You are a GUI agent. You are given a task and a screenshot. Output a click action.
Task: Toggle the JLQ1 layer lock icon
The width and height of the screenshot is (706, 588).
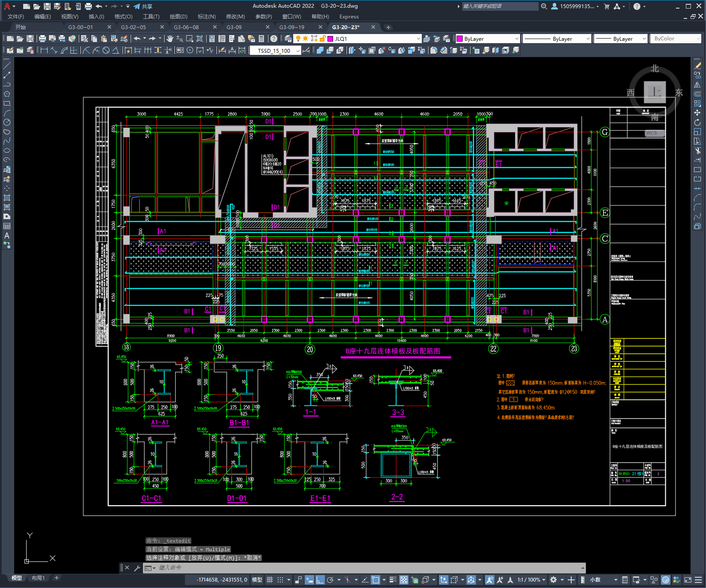[x=322, y=39]
